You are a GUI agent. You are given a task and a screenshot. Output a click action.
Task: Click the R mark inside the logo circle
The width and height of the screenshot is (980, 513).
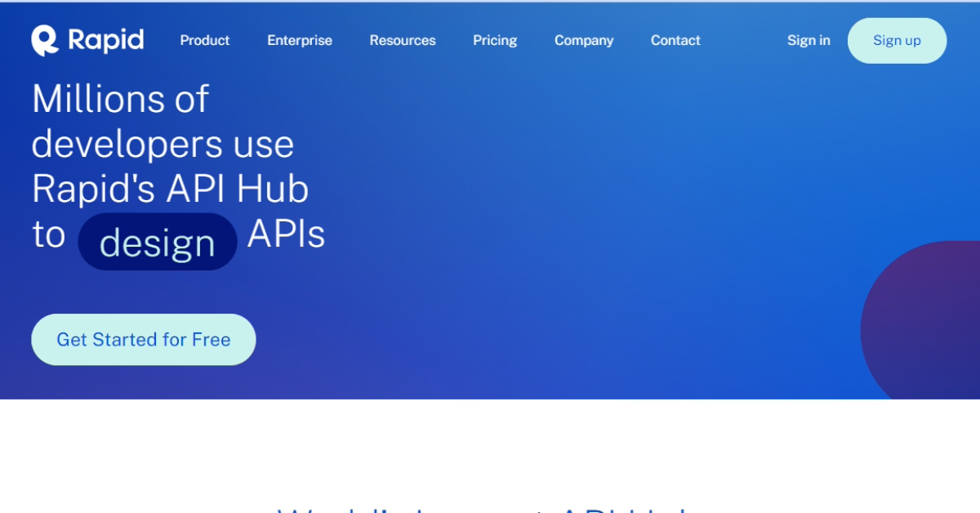pos(45,38)
